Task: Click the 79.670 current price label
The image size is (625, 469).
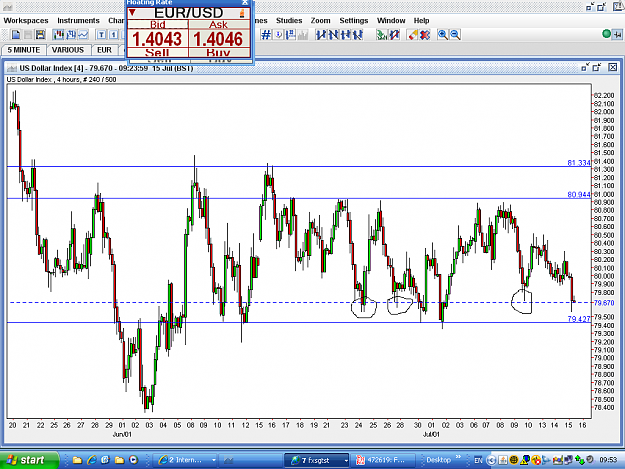Action: click(604, 303)
